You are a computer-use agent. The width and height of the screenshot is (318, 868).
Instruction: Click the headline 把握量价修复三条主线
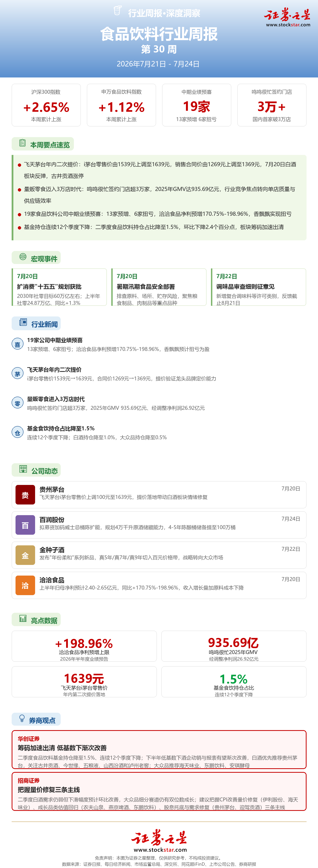click(49, 790)
